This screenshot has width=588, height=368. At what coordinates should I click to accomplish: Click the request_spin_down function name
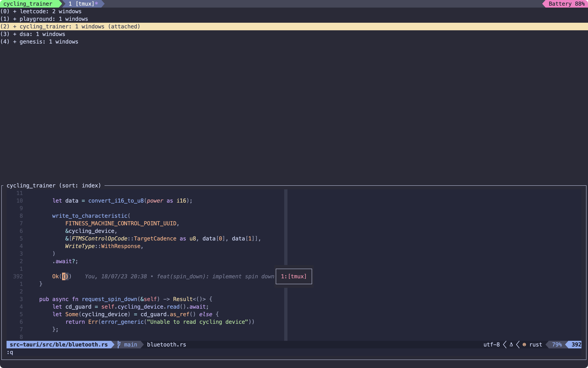point(109,299)
